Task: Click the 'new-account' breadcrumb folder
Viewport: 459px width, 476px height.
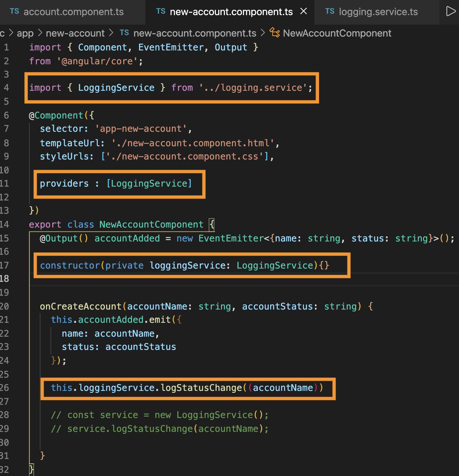Action: click(x=75, y=33)
